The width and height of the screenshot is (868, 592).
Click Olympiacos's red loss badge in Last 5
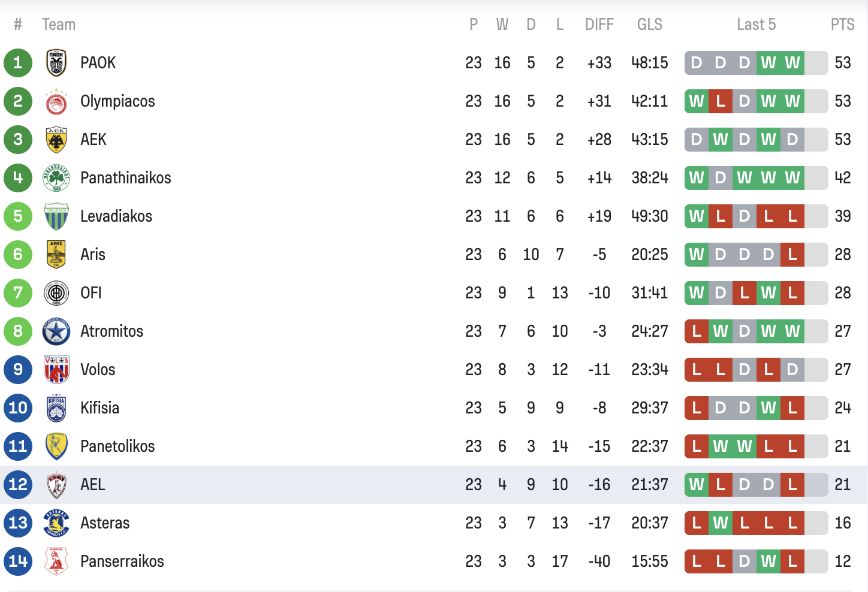click(721, 101)
